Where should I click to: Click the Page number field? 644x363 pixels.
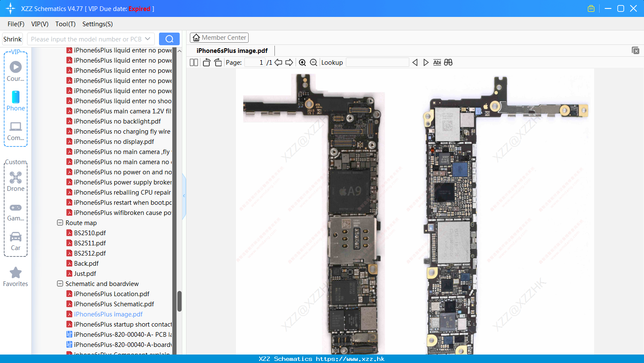coord(255,63)
